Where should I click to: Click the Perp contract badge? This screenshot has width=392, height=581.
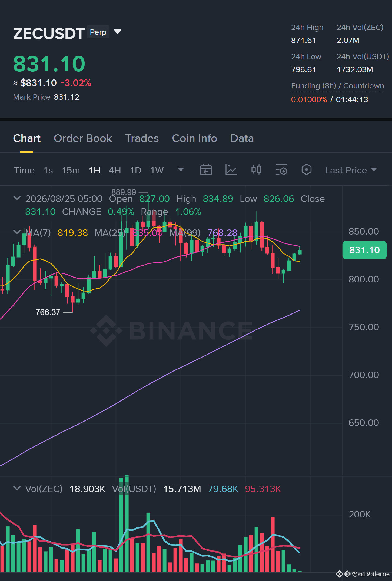[98, 32]
